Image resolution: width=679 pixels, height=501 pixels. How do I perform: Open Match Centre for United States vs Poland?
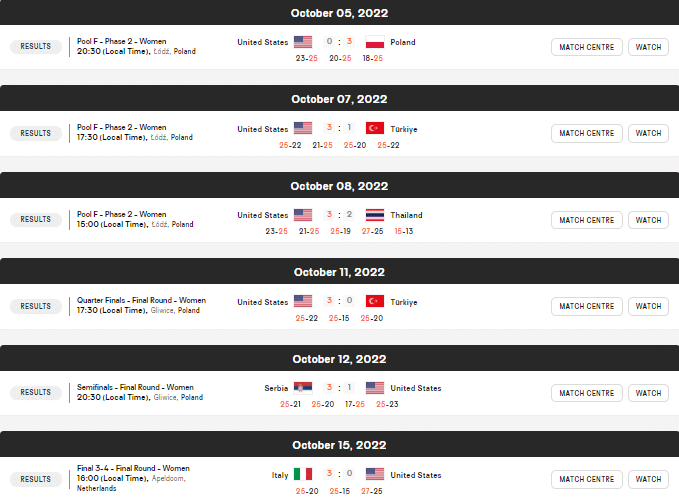587,47
